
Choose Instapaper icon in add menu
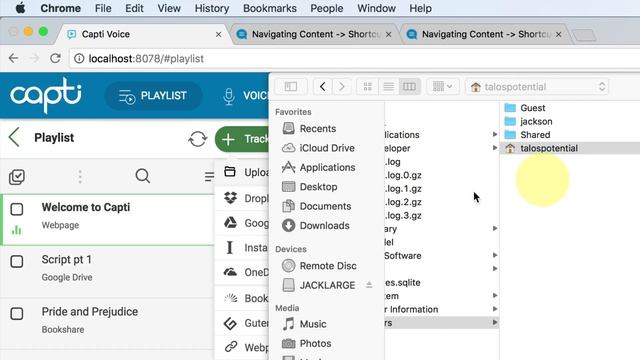(230, 247)
